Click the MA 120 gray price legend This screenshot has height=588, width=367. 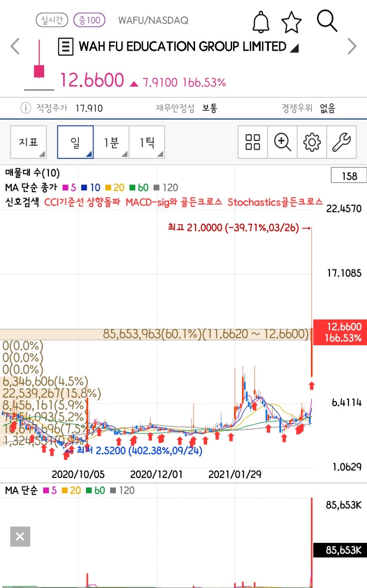click(166, 188)
